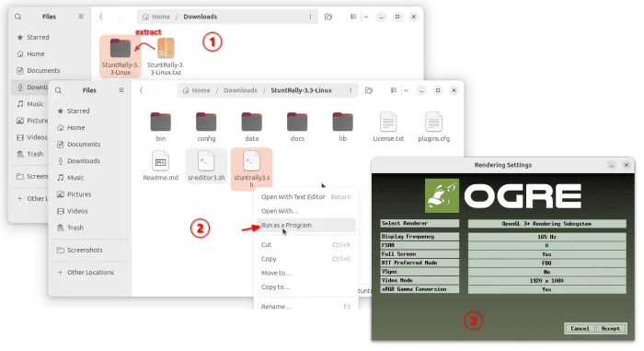The height and width of the screenshot is (351, 644).
Task: Open Pictures in front Files sidebar
Action: tap(90, 194)
